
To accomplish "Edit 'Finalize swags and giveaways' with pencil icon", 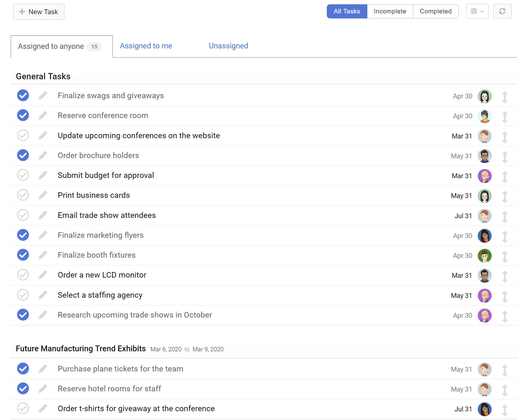I will coord(43,96).
